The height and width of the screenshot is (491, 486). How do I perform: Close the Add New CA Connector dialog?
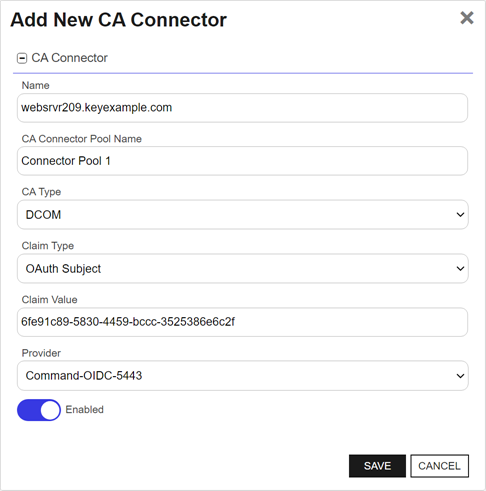[x=467, y=18]
